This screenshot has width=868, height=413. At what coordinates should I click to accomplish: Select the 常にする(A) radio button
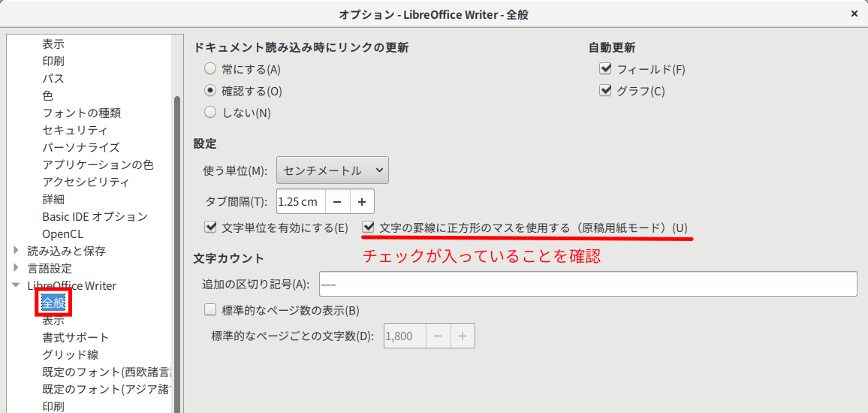(x=209, y=70)
